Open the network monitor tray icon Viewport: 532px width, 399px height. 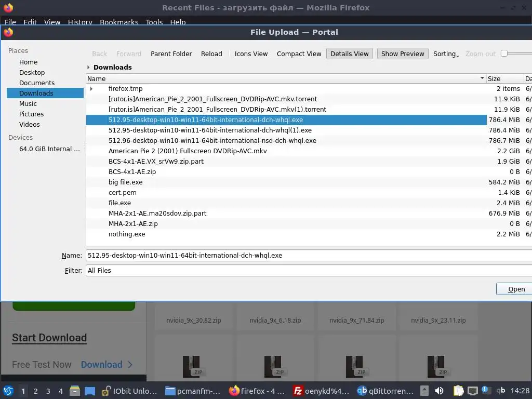click(x=473, y=391)
